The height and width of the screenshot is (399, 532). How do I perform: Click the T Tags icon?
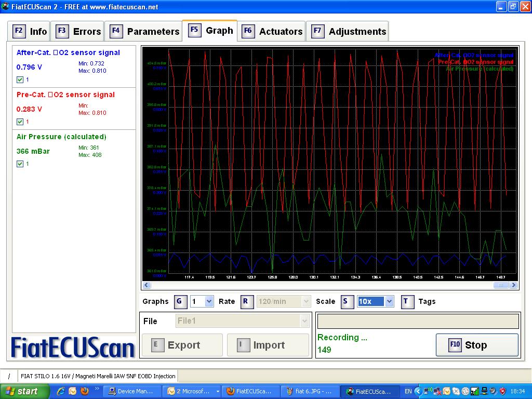(407, 301)
